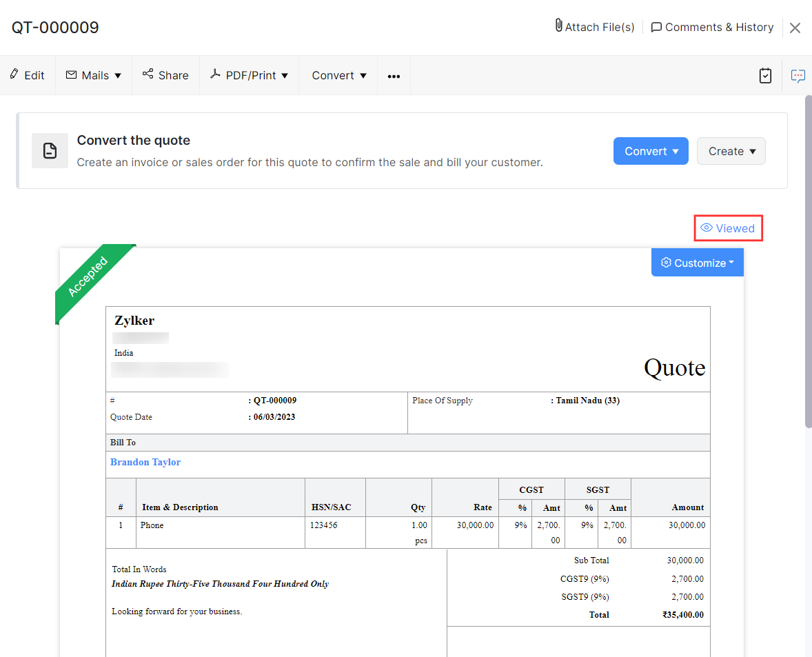This screenshot has width=812, height=657.
Task: Open the Create dropdown button
Action: pos(731,151)
